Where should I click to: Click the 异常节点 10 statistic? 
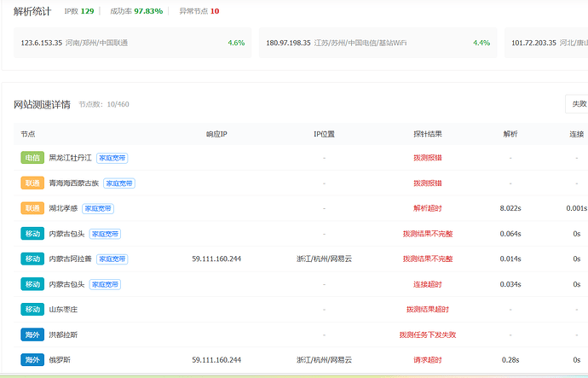pyautogui.click(x=199, y=11)
